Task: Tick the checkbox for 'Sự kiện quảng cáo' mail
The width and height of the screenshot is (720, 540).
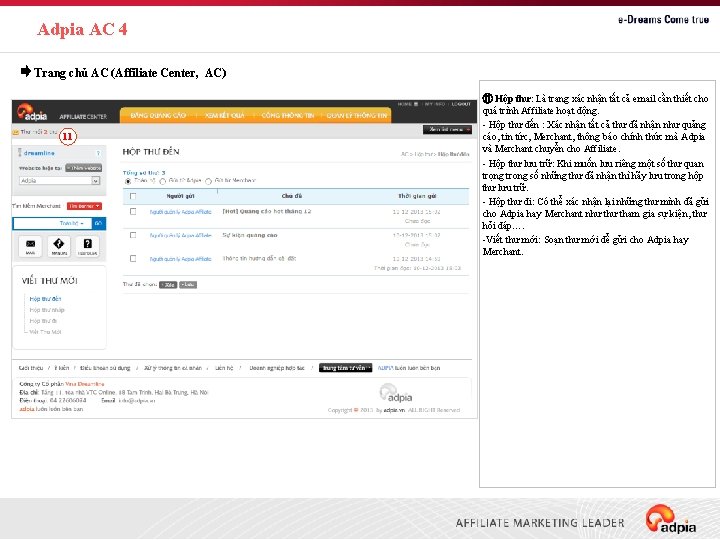Action: (x=133, y=235)
